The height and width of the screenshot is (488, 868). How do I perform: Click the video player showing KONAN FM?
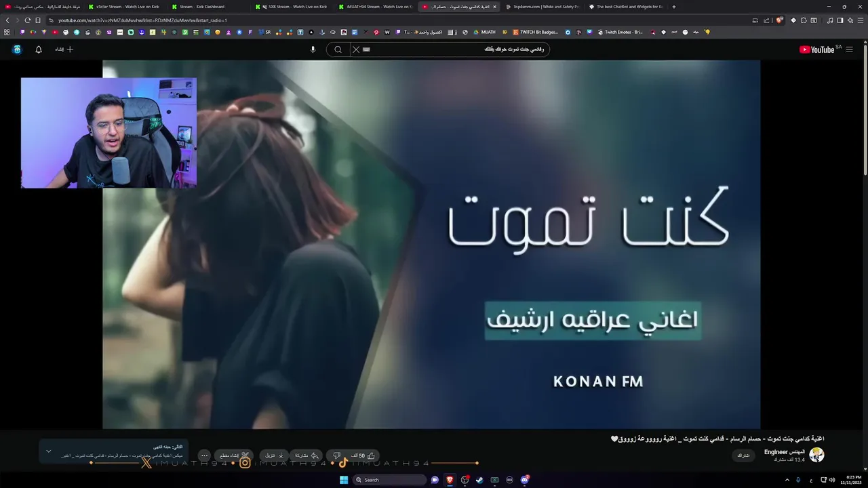pos(431,244)
